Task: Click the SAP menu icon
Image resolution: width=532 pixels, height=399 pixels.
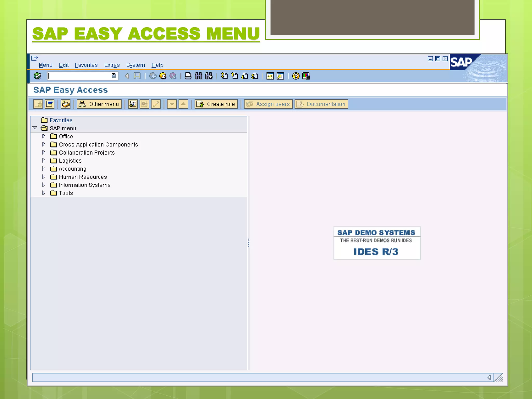Action: 50,104
